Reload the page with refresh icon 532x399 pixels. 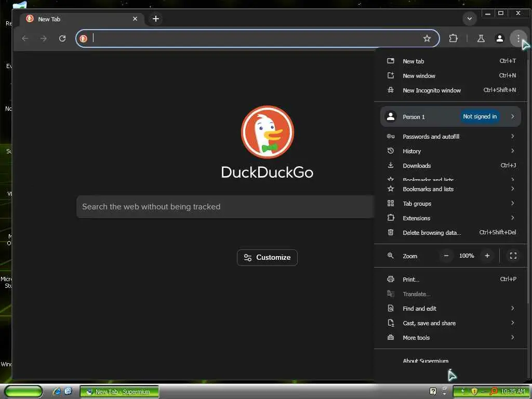tap(62, 38)
